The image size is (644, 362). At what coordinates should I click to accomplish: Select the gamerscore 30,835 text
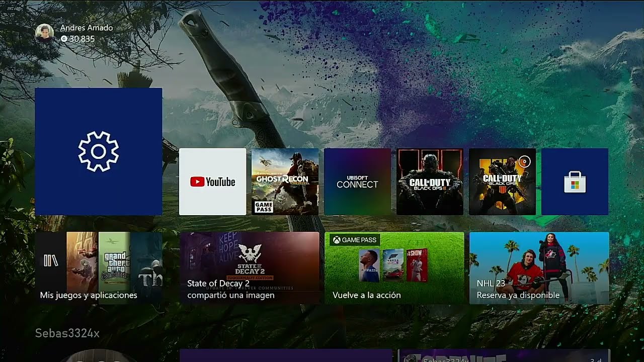click(x=82, y=39)
